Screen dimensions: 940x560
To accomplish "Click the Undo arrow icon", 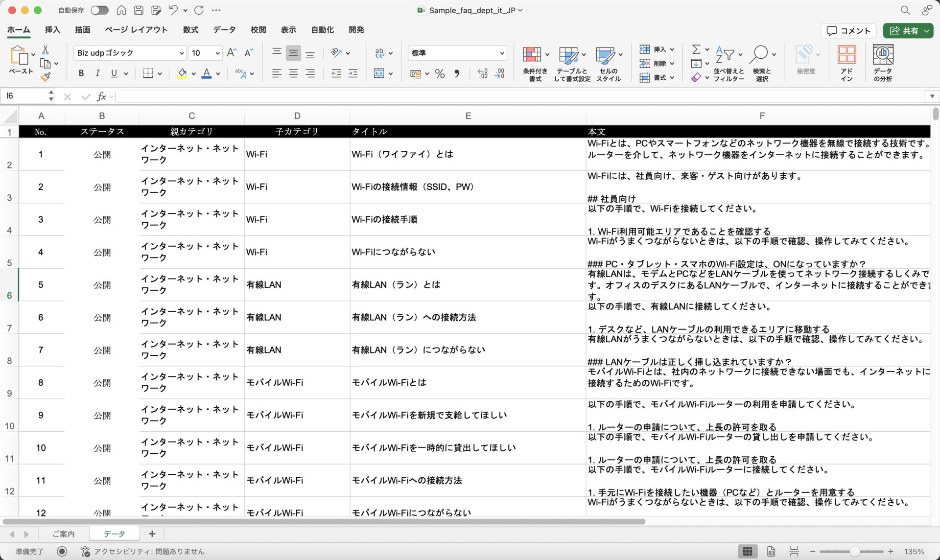I will (173, 10).
